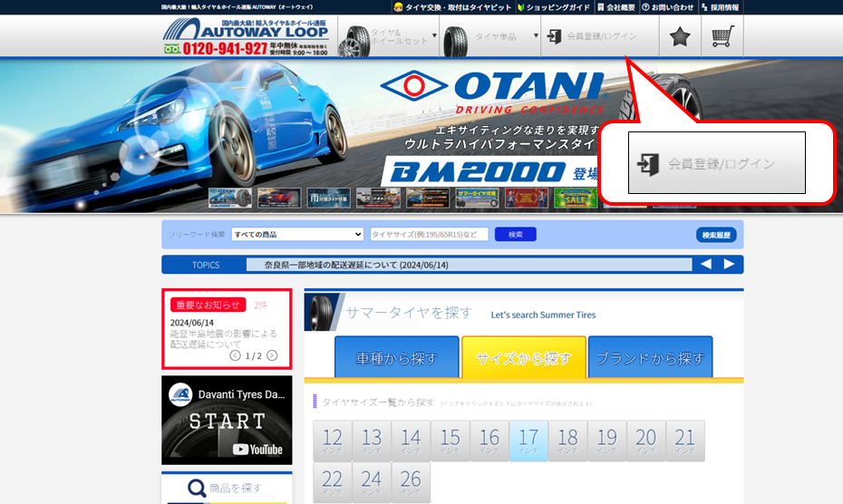Go to previous important notice (circle left arrow)
843x504 pixels.
click(235, 355)
